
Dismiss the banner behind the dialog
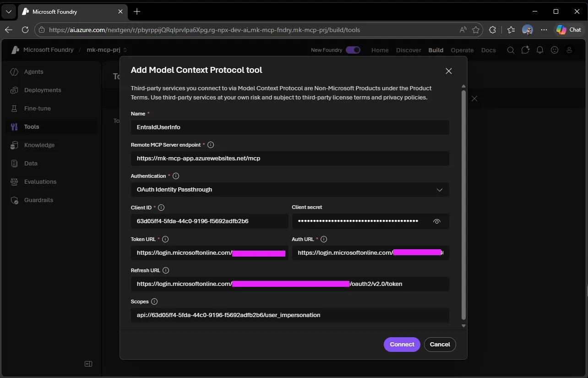pyautogui.click(x=474, y=99)
